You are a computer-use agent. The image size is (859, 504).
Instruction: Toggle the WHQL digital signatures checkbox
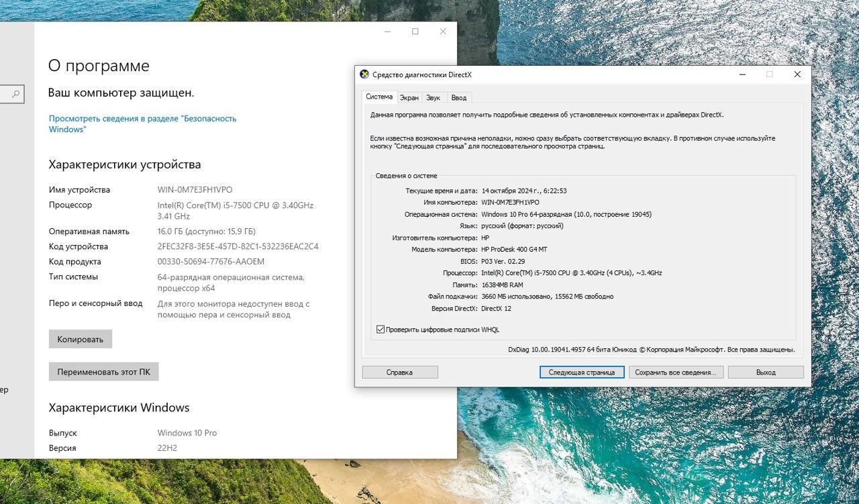pos(381,330)
